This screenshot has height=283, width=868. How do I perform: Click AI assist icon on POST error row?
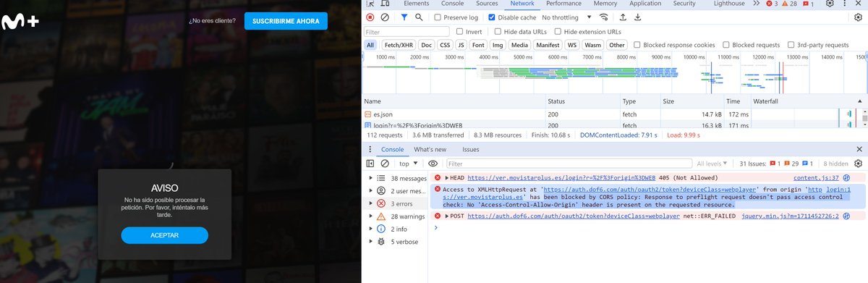[847, 216]
